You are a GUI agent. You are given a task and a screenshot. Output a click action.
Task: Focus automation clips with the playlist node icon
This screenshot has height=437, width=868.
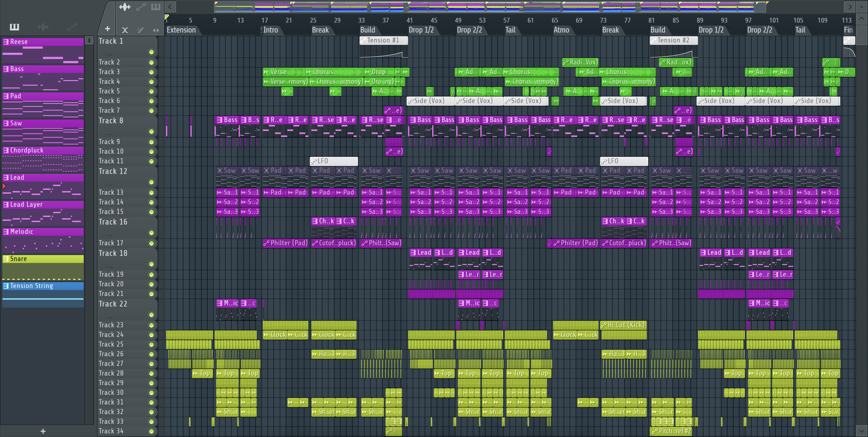[x=141, y=7]
